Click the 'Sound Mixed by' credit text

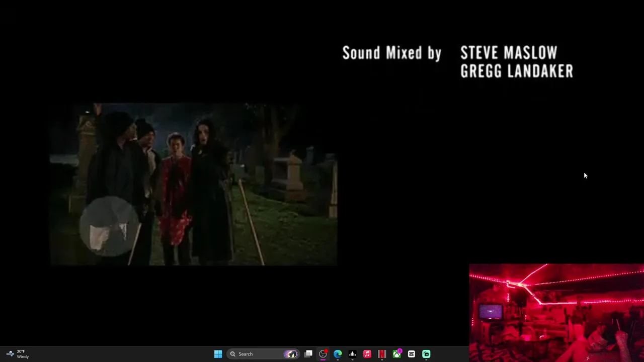(391, 53)
